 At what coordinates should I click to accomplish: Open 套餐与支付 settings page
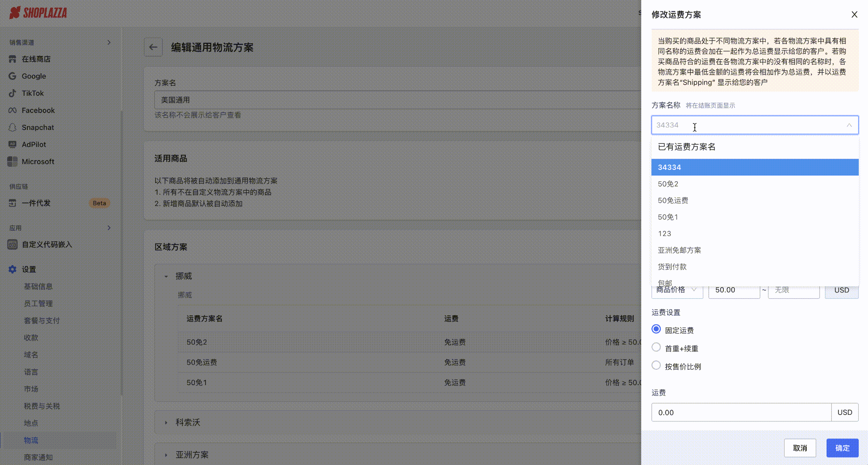pyautogui.click(x=42, y=321)
